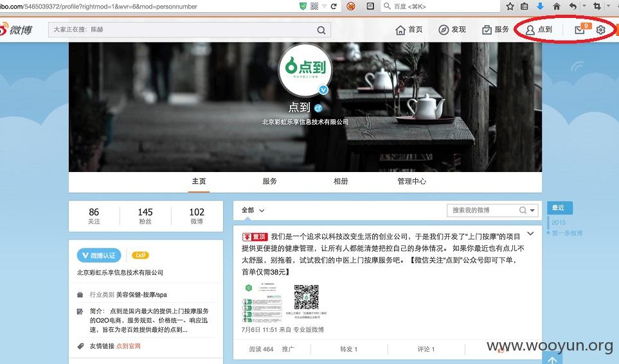This screenshot has width=619, height=364.
Task: Expand pinned post options chevron
Action: click(x=530, y=234)
